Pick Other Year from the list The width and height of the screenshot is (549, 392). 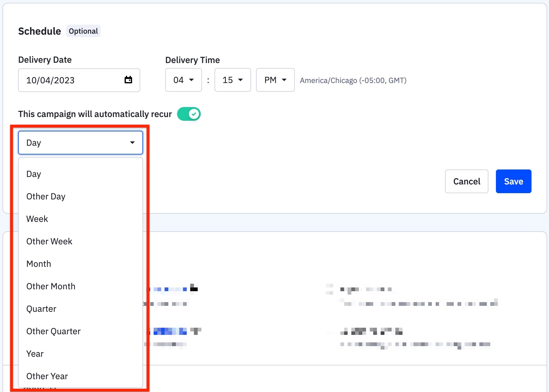(x=47, y=376)
